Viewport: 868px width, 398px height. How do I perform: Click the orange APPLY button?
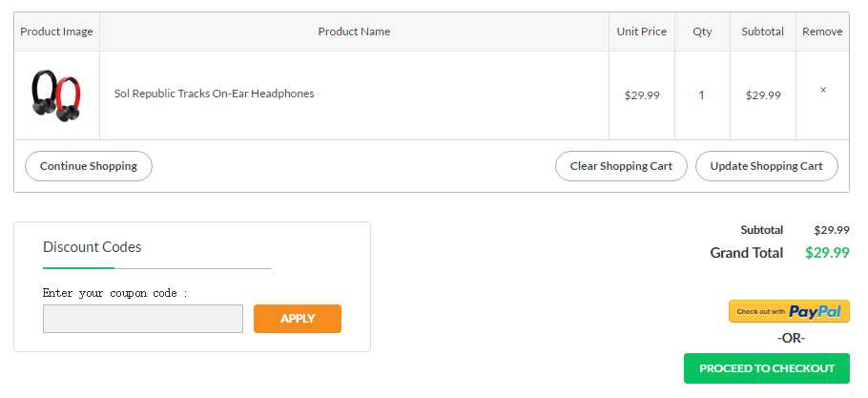coord(298,319)
